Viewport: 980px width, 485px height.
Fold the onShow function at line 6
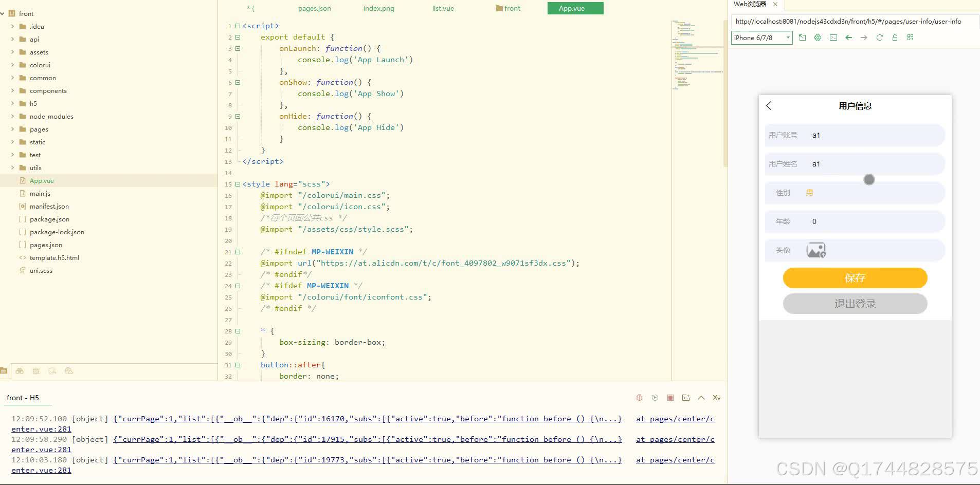[238, 82]
